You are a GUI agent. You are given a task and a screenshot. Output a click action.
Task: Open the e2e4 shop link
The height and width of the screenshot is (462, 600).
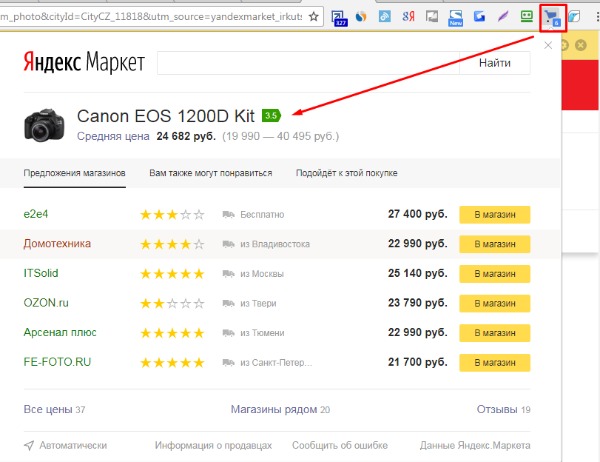coord(36,214)
